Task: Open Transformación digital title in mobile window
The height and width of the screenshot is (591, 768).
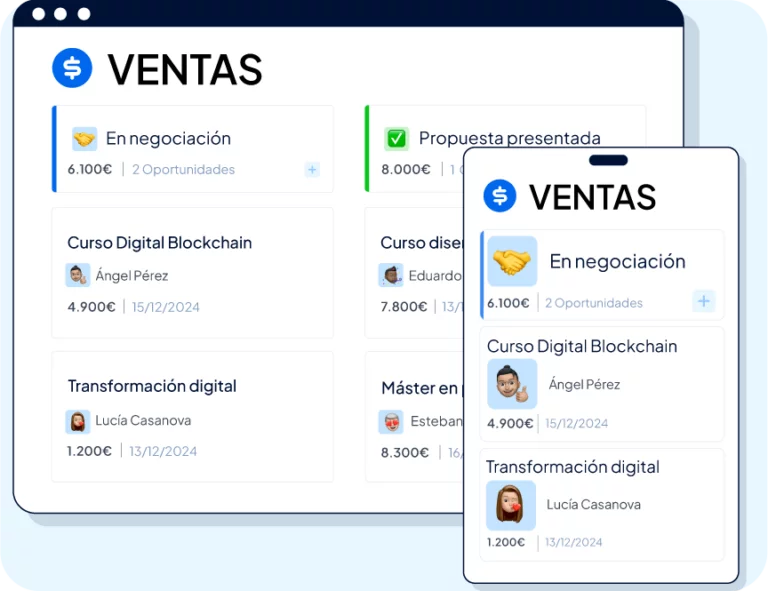Action: 573,467
